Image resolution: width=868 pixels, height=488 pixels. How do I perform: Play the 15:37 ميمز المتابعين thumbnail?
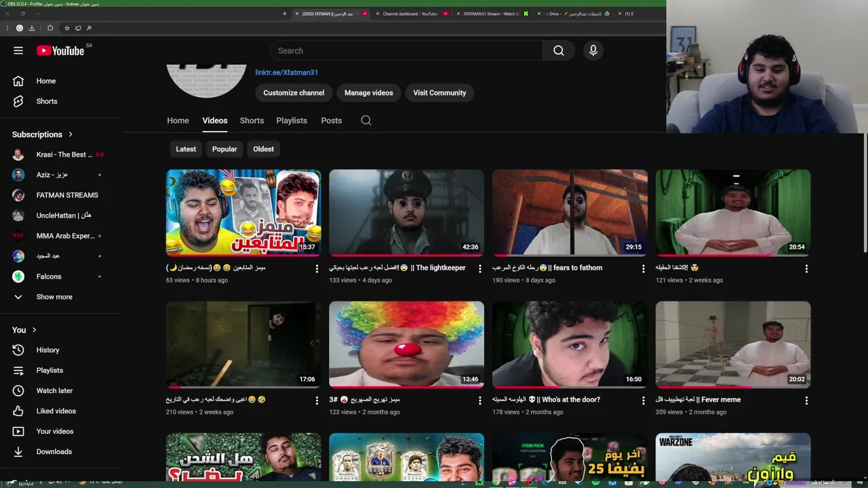[x=243, y=213]
